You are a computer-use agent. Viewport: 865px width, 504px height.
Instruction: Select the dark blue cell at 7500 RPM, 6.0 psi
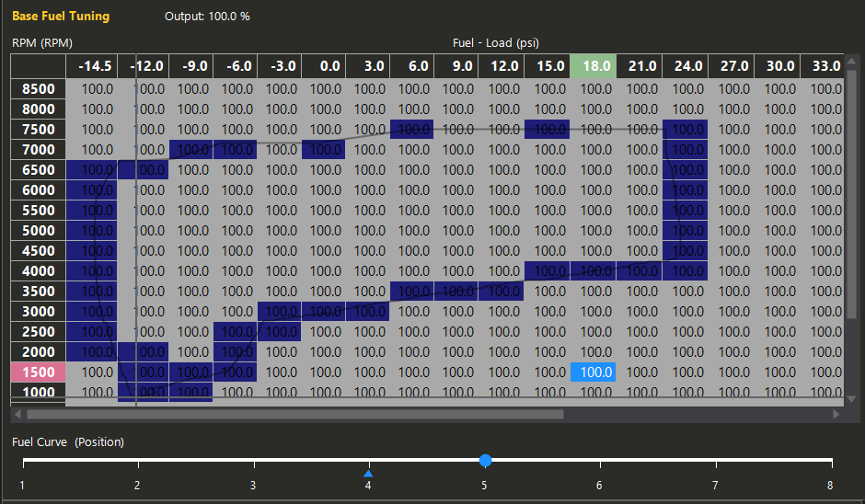point(411,130)
